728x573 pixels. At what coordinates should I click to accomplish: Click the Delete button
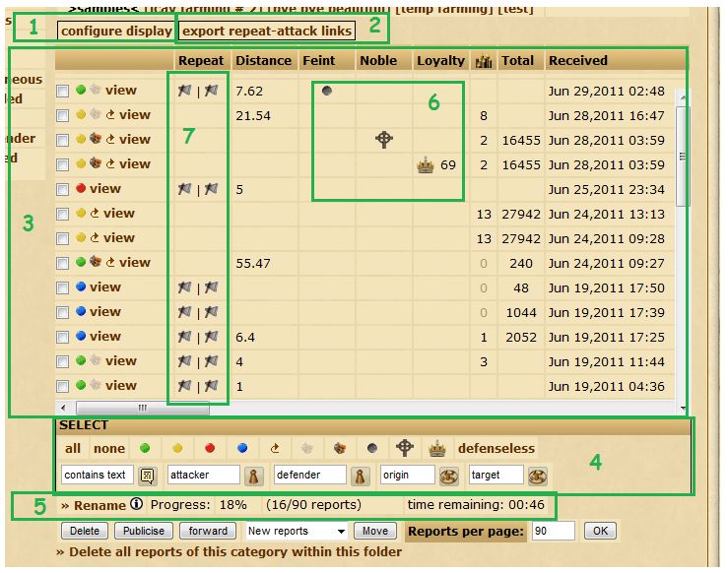85,531
